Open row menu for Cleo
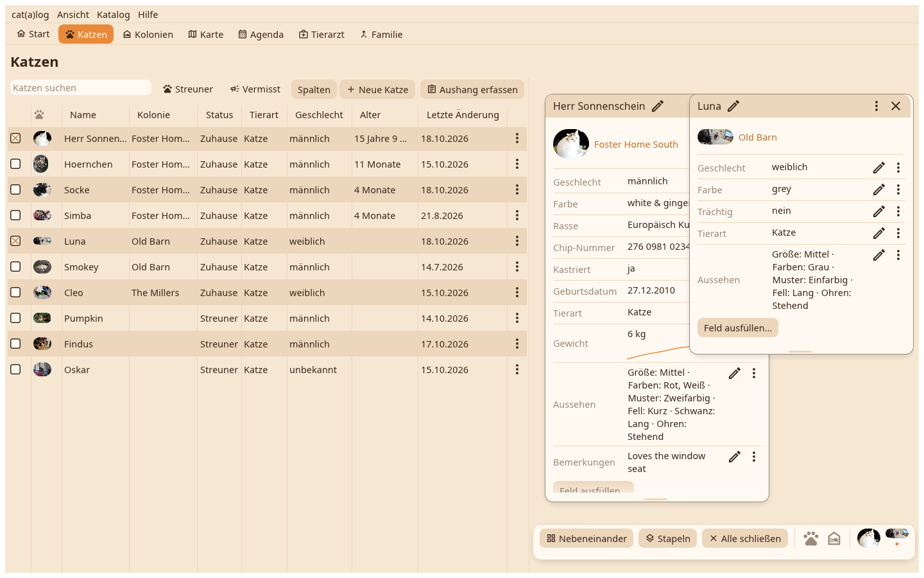The width and height of the screenshot is (924, 578). click(517, 292)
